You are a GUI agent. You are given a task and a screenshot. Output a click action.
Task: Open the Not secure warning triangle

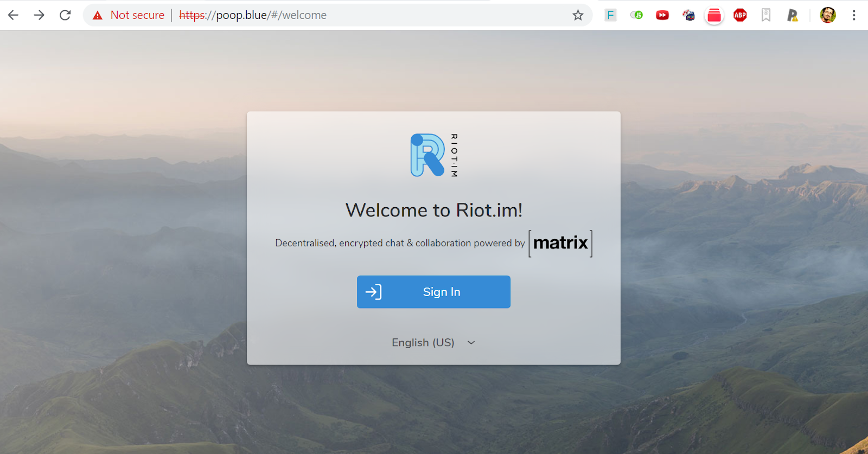click(x=98, y=15)
